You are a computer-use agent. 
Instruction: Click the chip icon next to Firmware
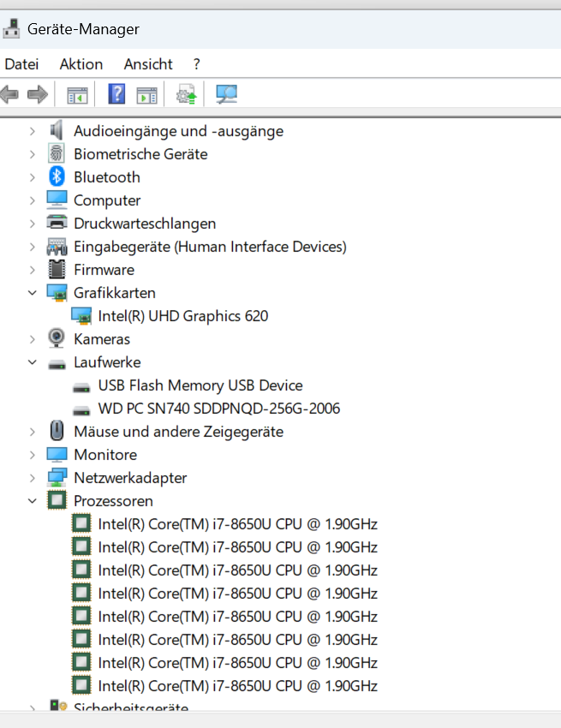click(57, 269)
